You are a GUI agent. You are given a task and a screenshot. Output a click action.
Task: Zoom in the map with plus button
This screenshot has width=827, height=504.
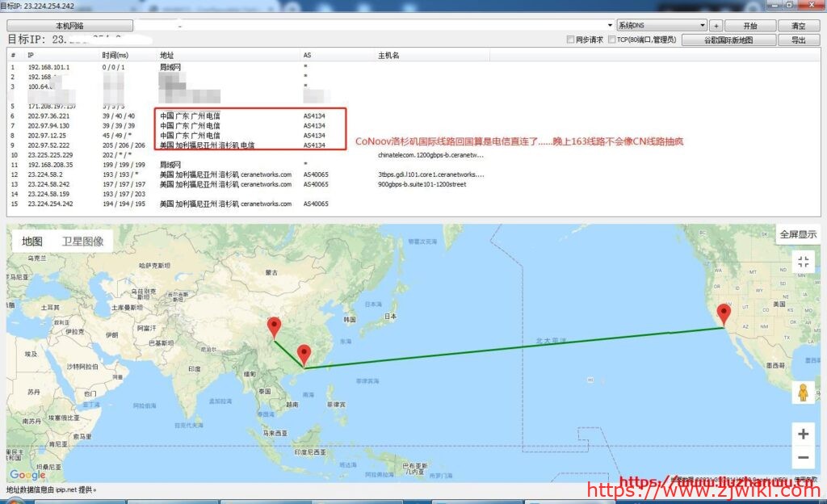803,434
